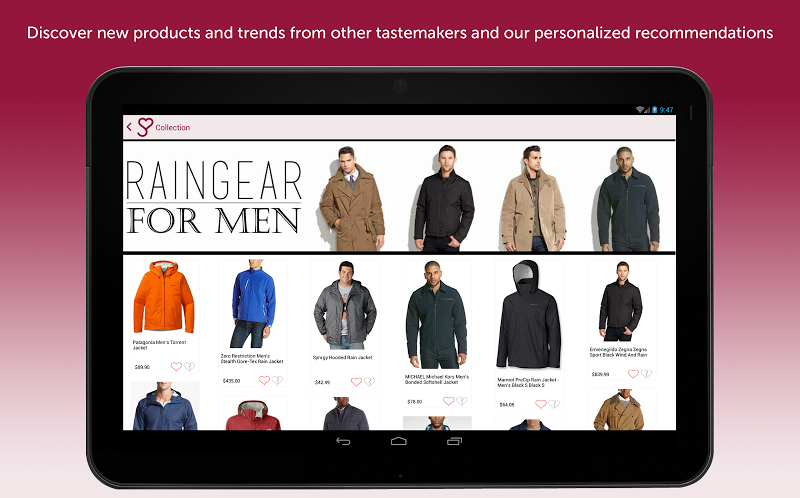This screenshot has width=800, height=498.
Task: Open the 'Patagonia Men's Torrent Jacket' title
Action: [x=159, y=345]
